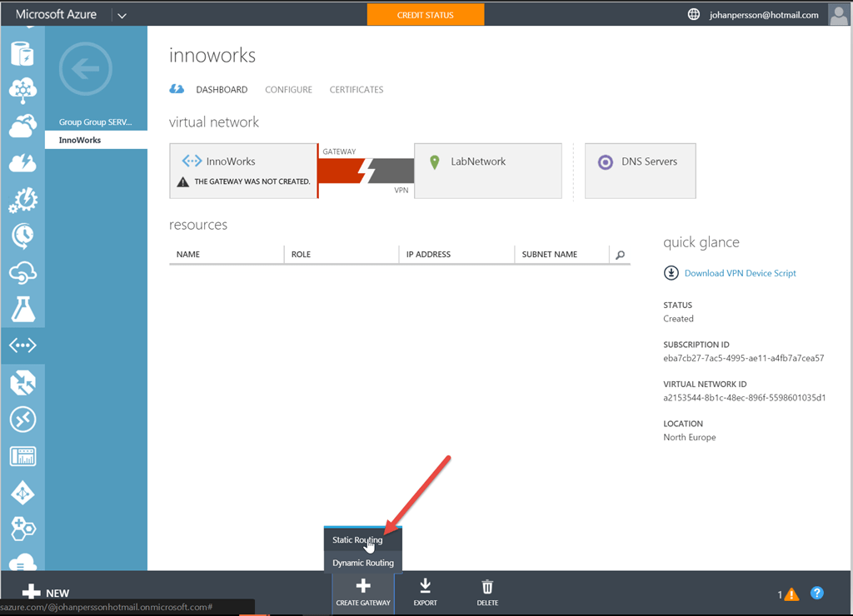
Task: Select InnoWorks in the network list
Action: tap(96, 140)
